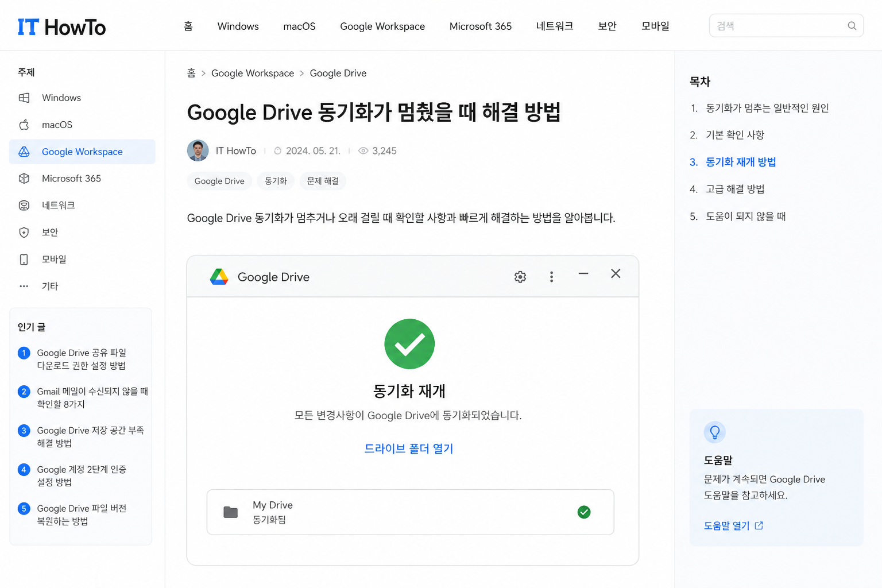Click the large green sync checkmark

click(x=409, y=344)
